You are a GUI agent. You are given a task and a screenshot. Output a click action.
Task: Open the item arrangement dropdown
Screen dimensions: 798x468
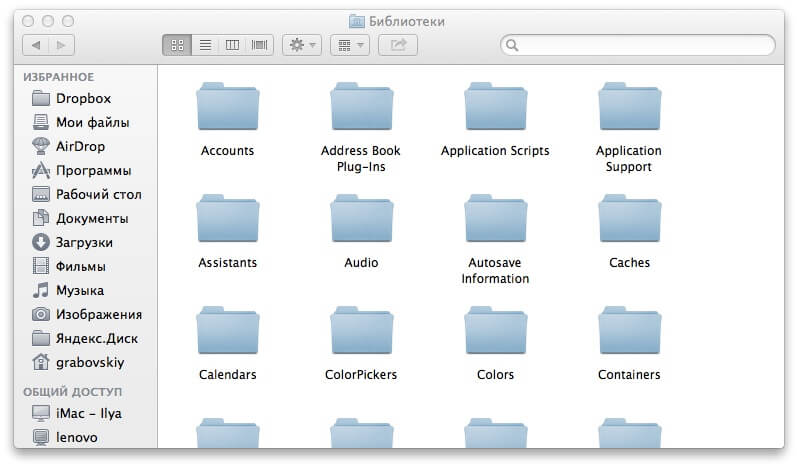350,45
